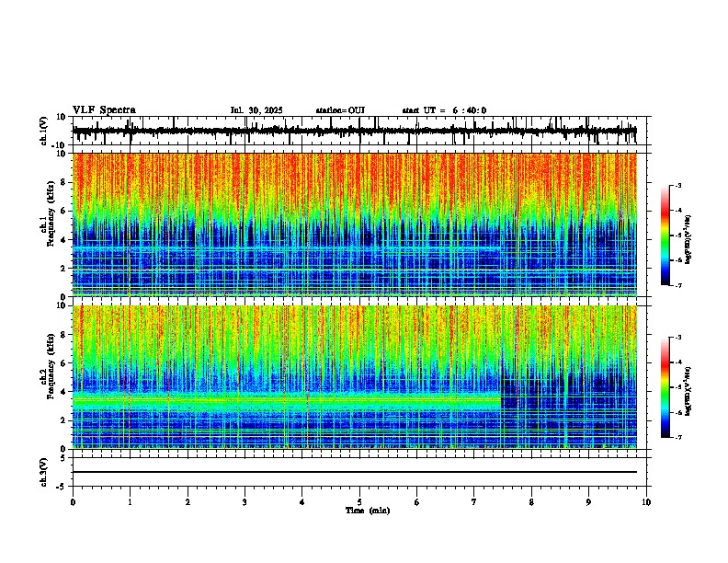The image size is (728, 563).
Task: Click the "3" tick on the time axis
Action: (x=245, y=502)
